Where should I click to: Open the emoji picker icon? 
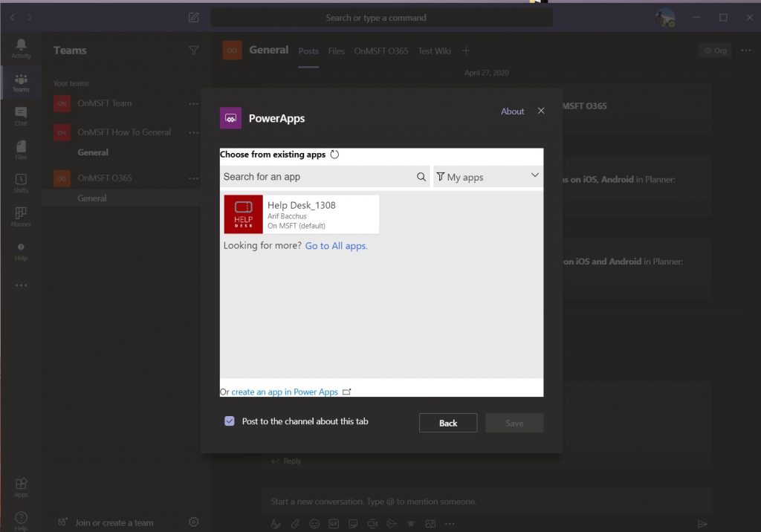(314, 524)
